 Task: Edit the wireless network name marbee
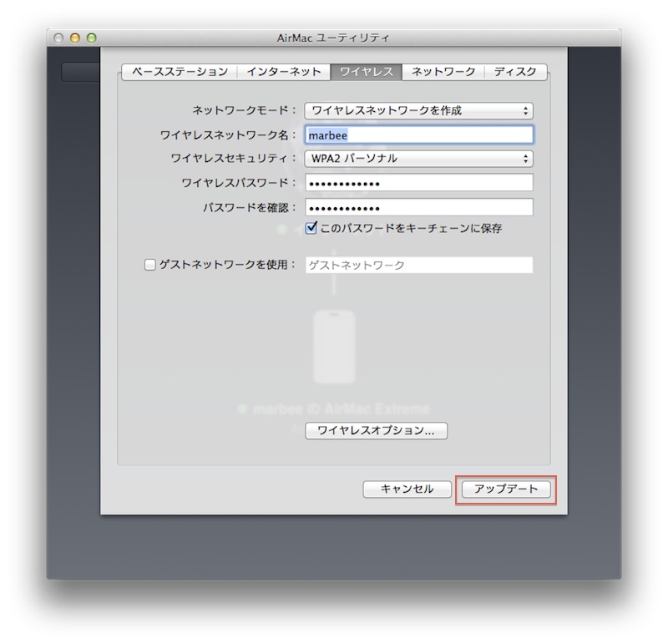(x=419, y=133)
